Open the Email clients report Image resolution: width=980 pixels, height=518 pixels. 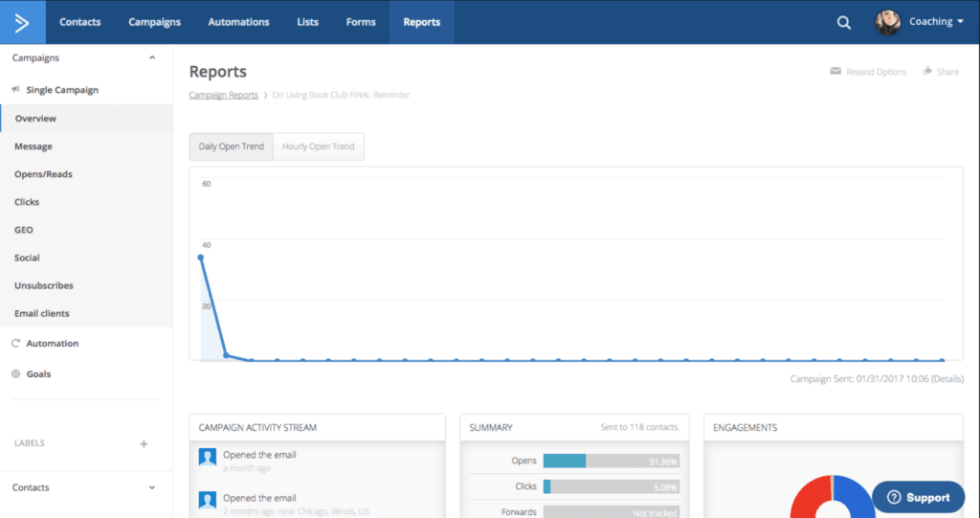86,313
